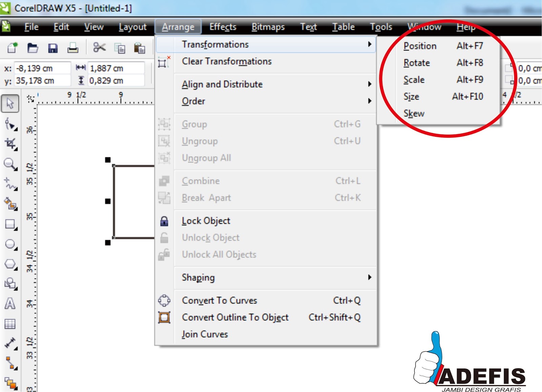
Task: Open the Tools menu
Action: pos(381,27)
